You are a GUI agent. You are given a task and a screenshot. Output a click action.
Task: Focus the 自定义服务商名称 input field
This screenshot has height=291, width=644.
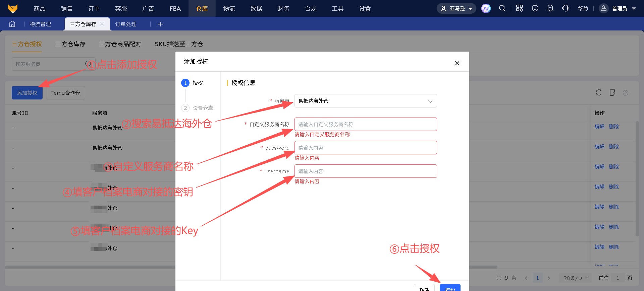point(366,124)
